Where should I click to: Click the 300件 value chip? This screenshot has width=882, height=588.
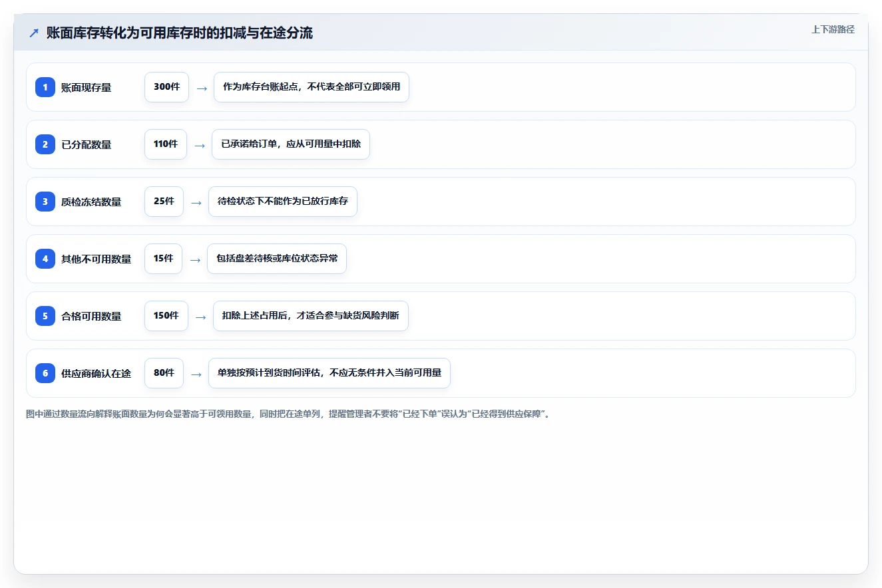point(166,87)
